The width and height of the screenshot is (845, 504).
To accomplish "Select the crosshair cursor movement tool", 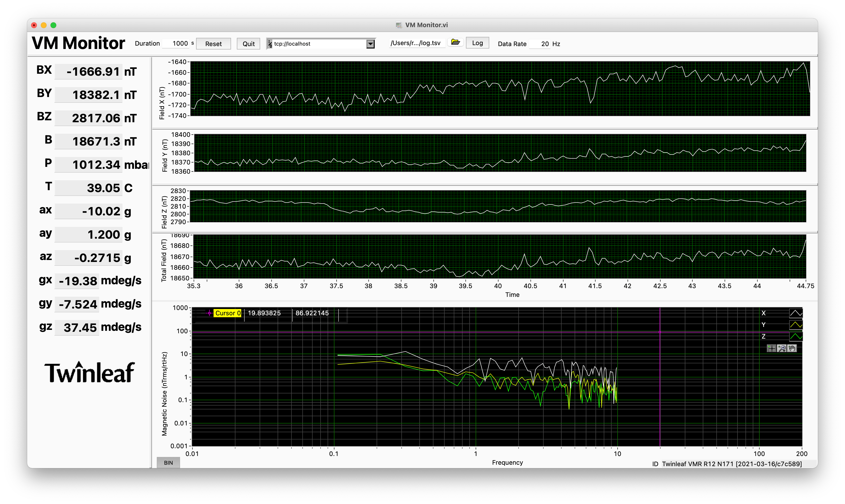I will click(x=772, y=349).
